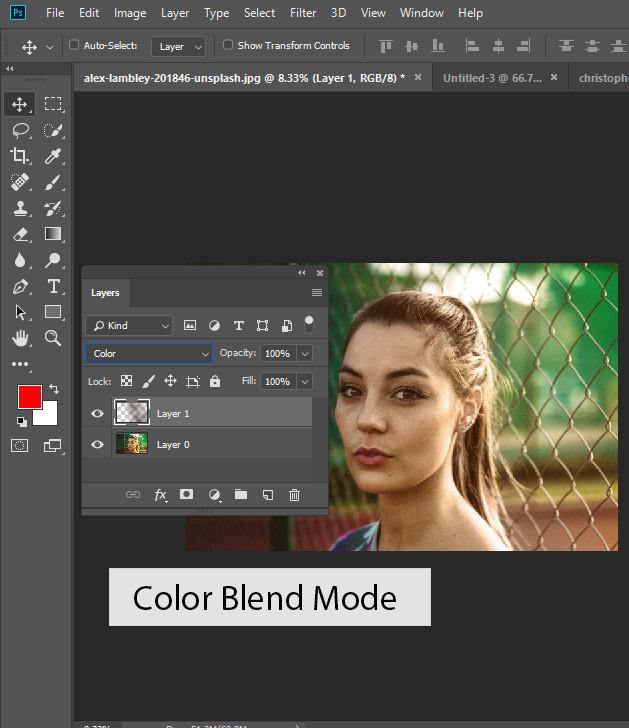Enable the Auto-Select checkbox

pos(74,45)
